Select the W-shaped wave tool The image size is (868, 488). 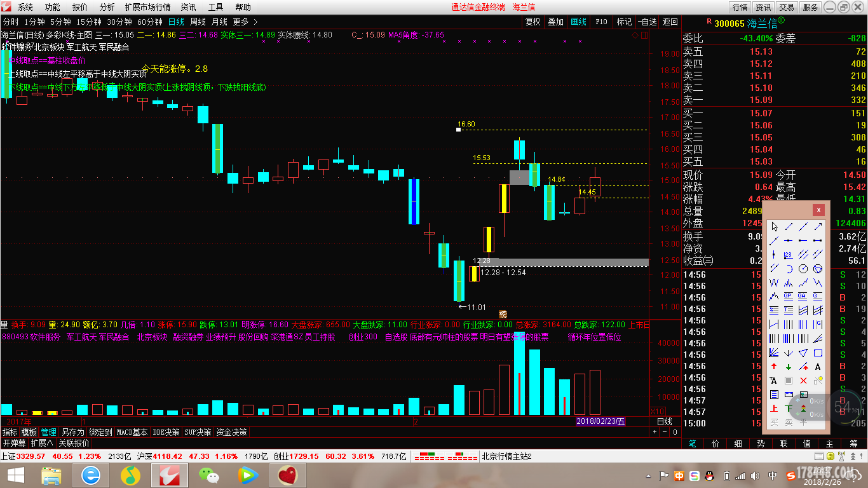coord(774,283)
